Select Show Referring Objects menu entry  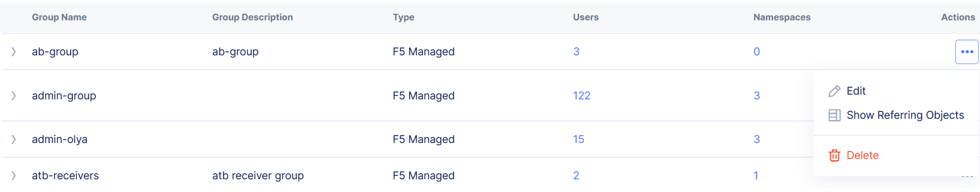(905, 115)
